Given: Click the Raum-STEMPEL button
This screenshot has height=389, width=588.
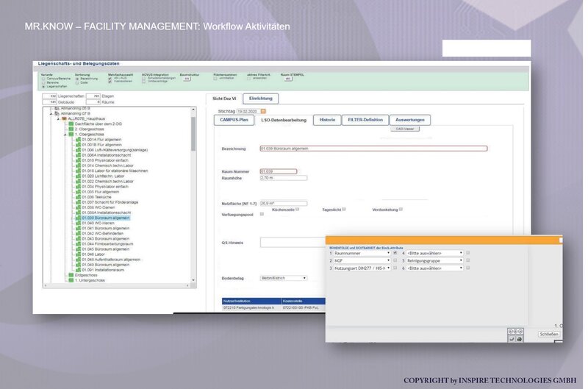Looking at the screenshot, I should (288, 79).
